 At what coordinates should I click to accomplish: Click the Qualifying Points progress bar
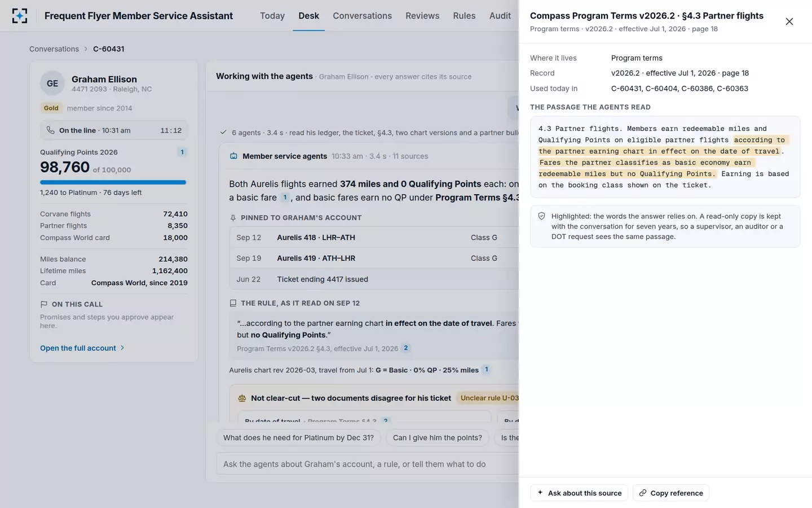[x=113, y=182]
